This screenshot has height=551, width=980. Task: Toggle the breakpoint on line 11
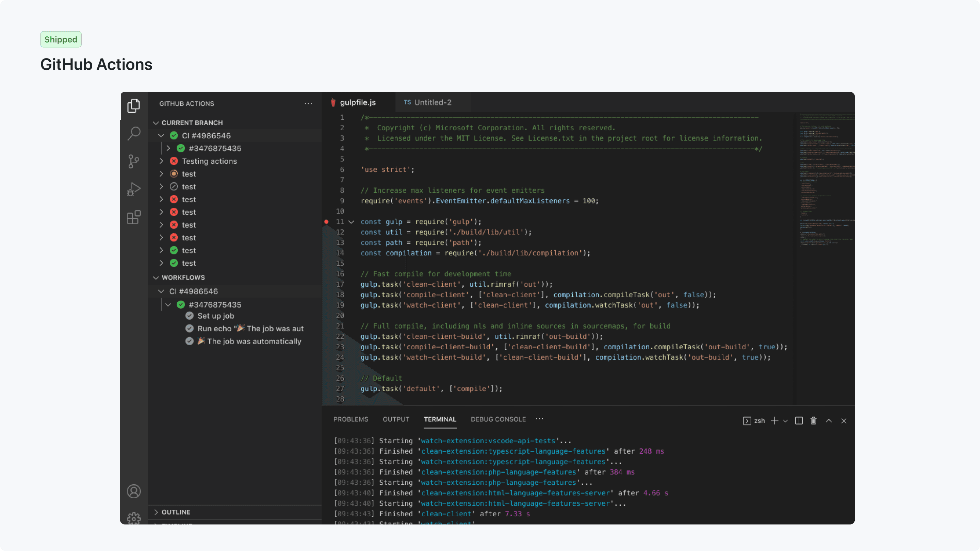click(x=326, y=222)
